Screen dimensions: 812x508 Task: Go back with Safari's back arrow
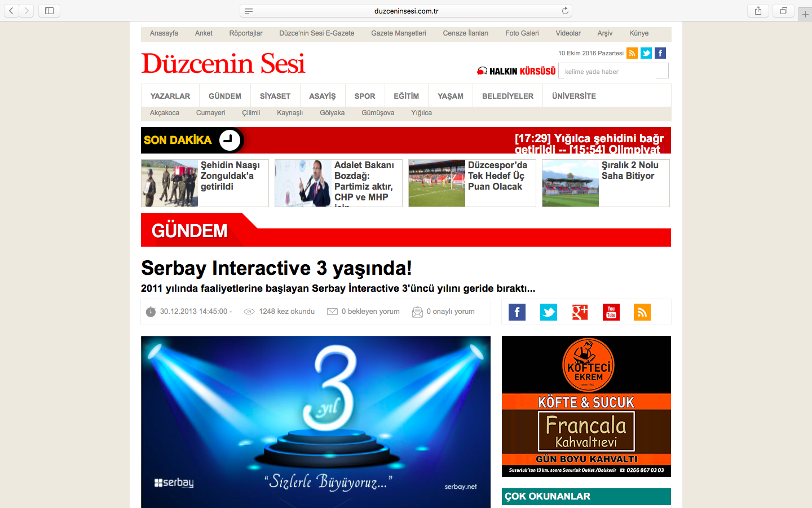(x=11, y=11)
